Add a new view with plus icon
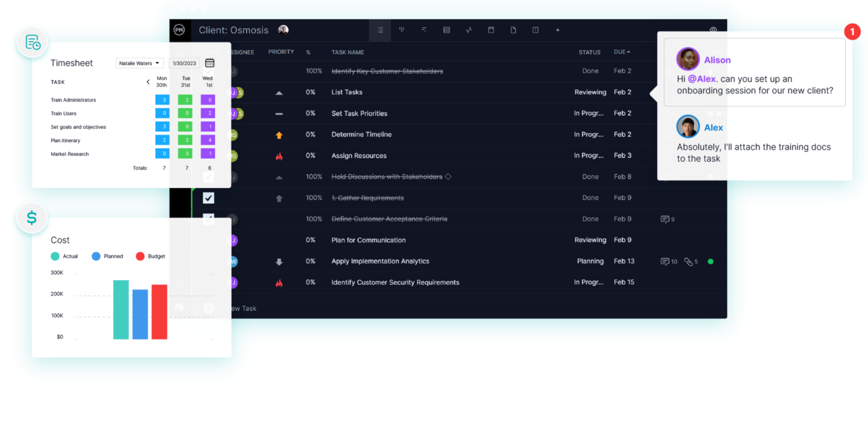The width and height of the screenshot is (868, 434). 558,30
